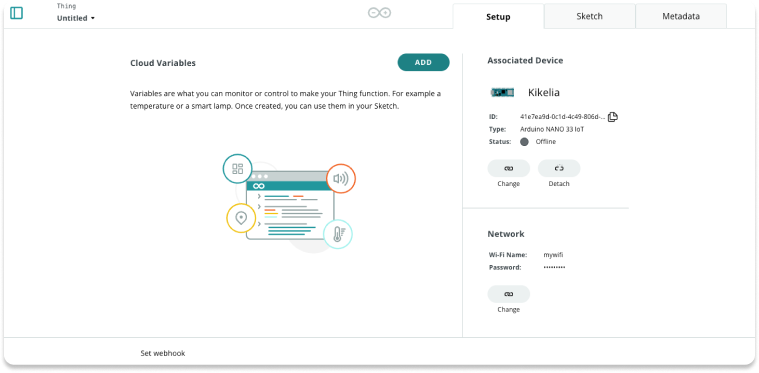Screen dimensions: 759x373
Task: Click the device ID value 41e7ea9d-0c1d
Action: coord(562,117)
